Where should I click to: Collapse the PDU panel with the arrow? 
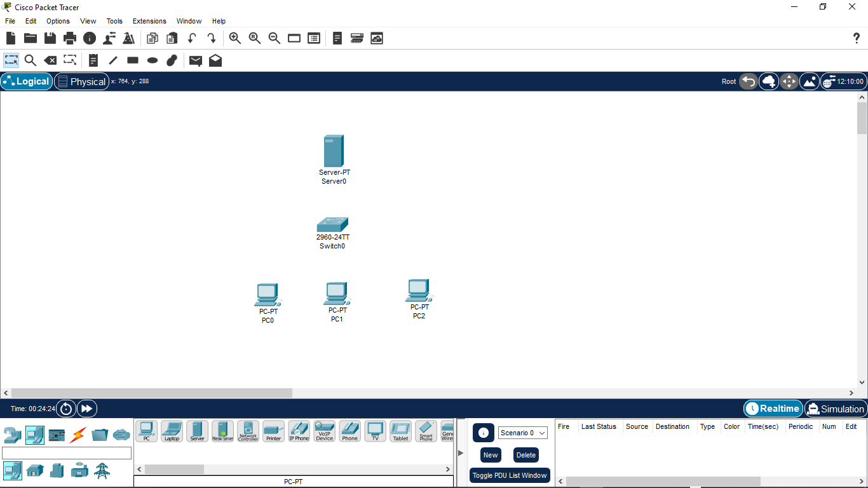click(x=461, y=453)
